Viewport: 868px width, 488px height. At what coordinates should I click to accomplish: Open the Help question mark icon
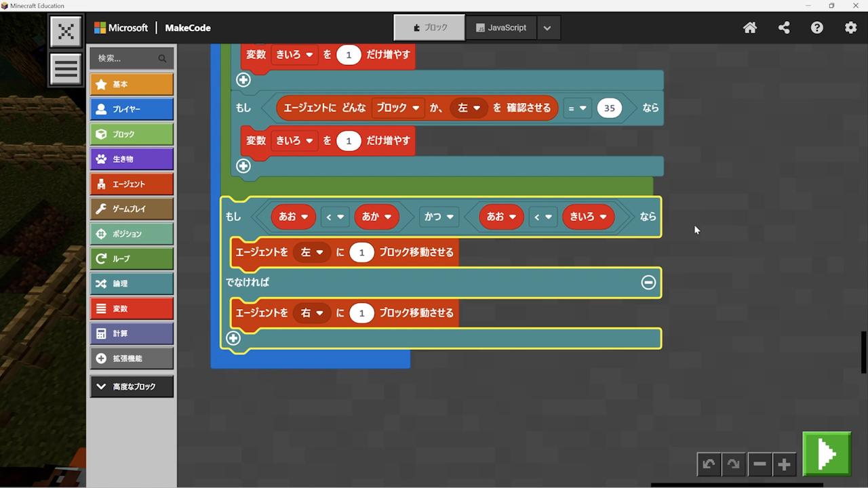(817, 28)
